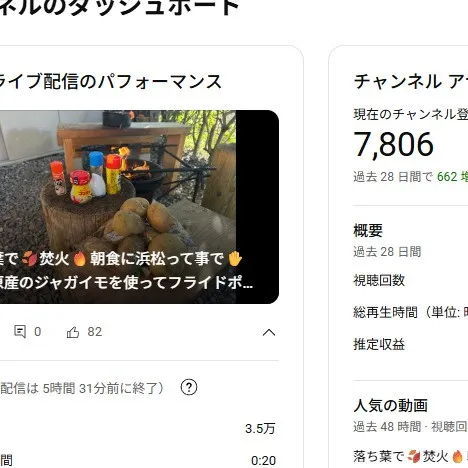Click the 0:20 duration stat
The height and width of the screenshot is (468, 468).
coord(263,461)
